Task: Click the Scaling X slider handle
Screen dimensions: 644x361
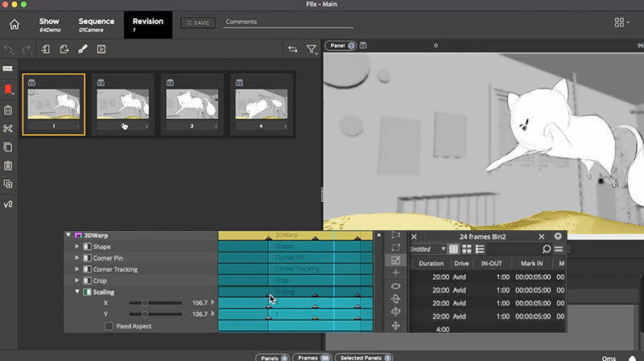Action: (x=145, y=303)
